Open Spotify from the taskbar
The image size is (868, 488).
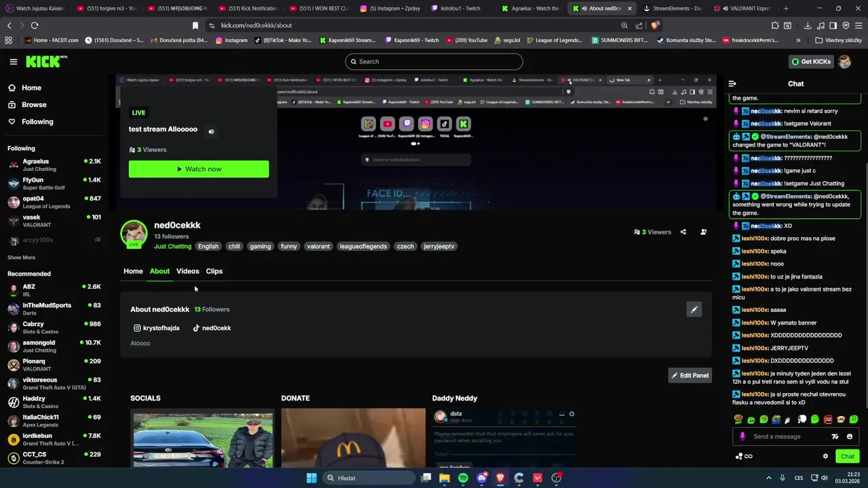click(x=463, y=478)
